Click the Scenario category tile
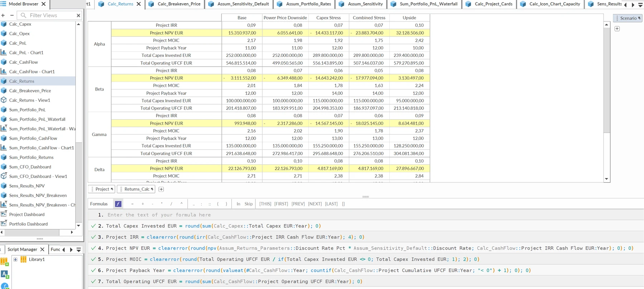Viewport: 644px width, 289px height. click(628, 18)
